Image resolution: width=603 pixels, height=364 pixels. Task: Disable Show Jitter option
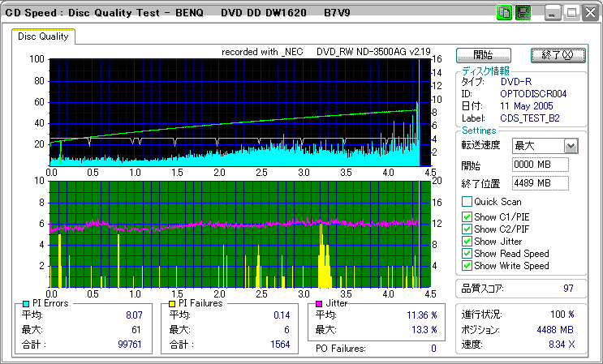(x=467, y=241)
